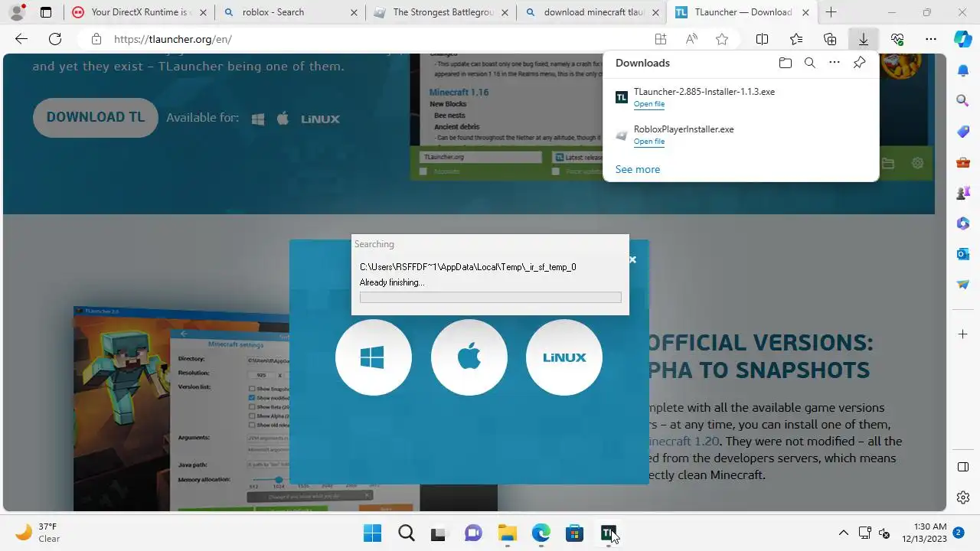Turn on Read aloud icon
Viewport: 980px width, 551px height.
click(x=691, y=39)
